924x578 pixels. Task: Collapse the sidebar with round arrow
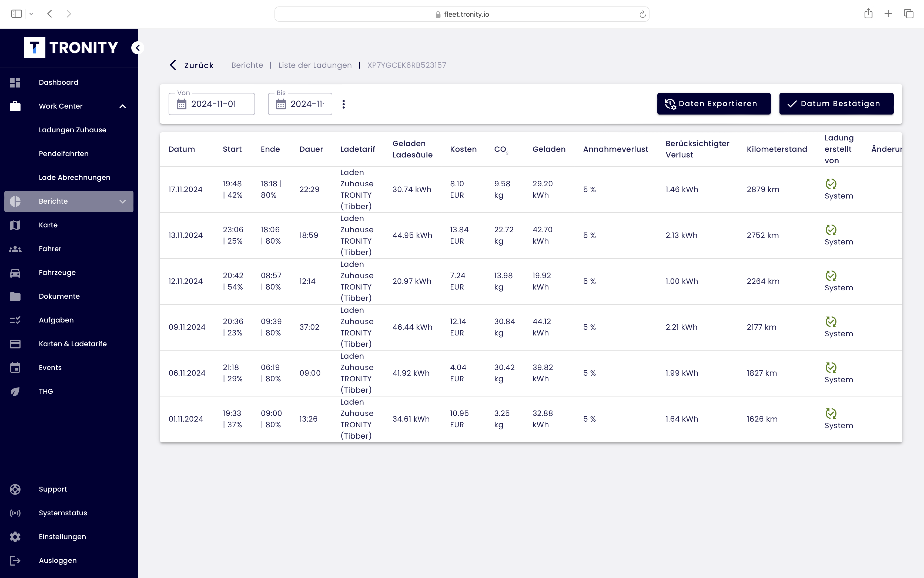tap(138, 48)
